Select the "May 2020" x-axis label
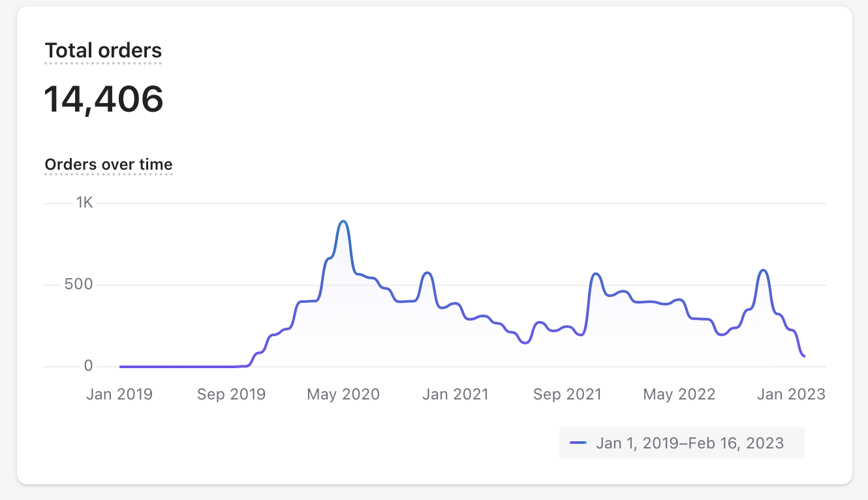Screen dimensions: 868x500 coord(343,394)
